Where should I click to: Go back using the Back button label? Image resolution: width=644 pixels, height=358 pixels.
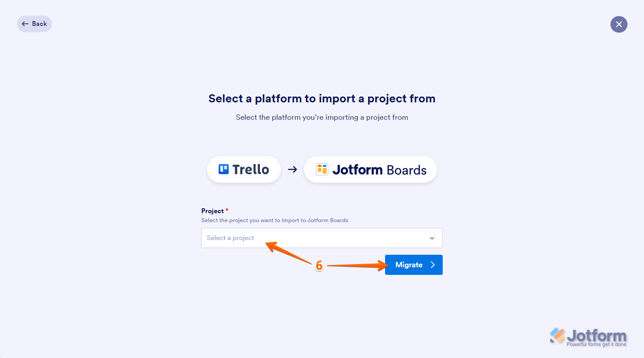click(39, 24)
